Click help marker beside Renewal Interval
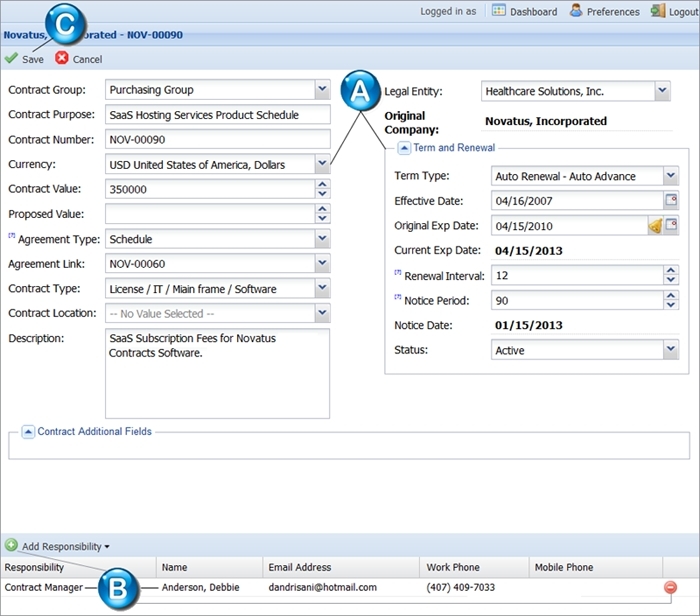700x616 pixels. [398, 272]
